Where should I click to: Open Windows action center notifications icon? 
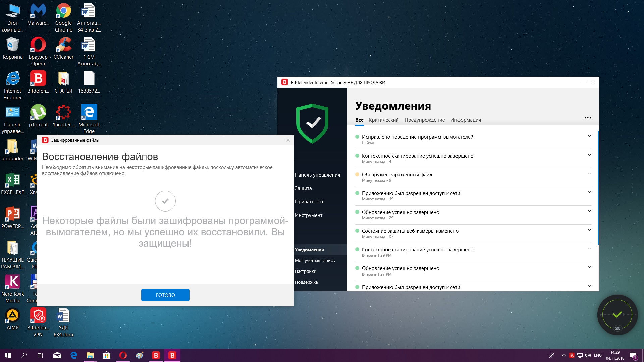tap(633, 355)
